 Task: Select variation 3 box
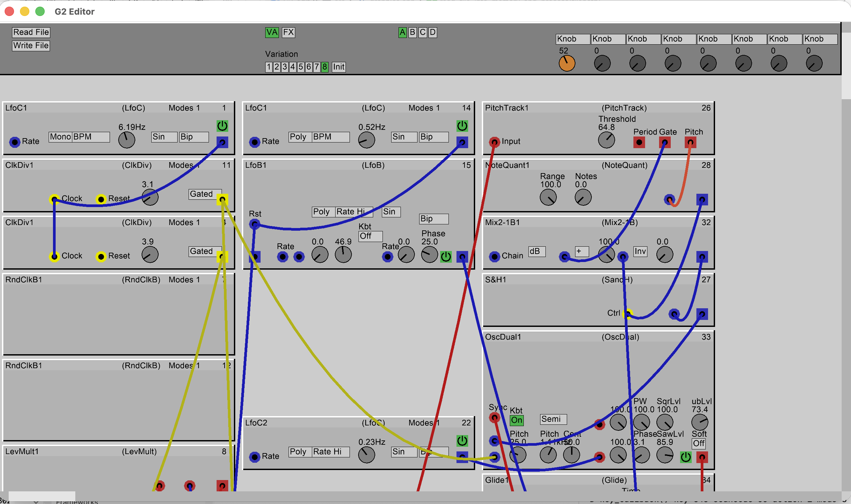[x=285, y=67]
